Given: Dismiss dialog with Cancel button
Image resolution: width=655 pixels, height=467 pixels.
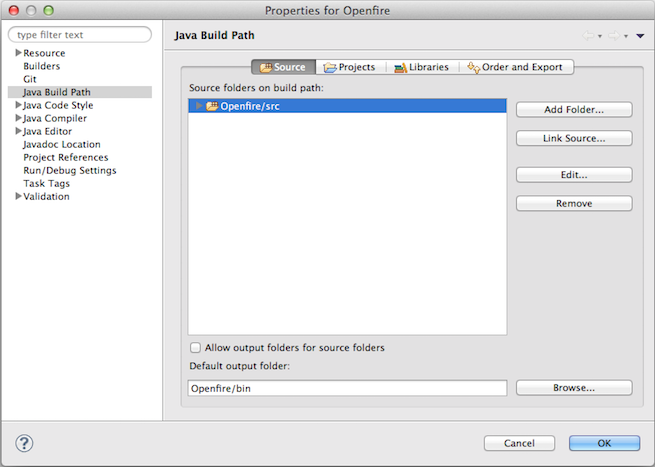Looking at the screenshot, I should 519,443.
